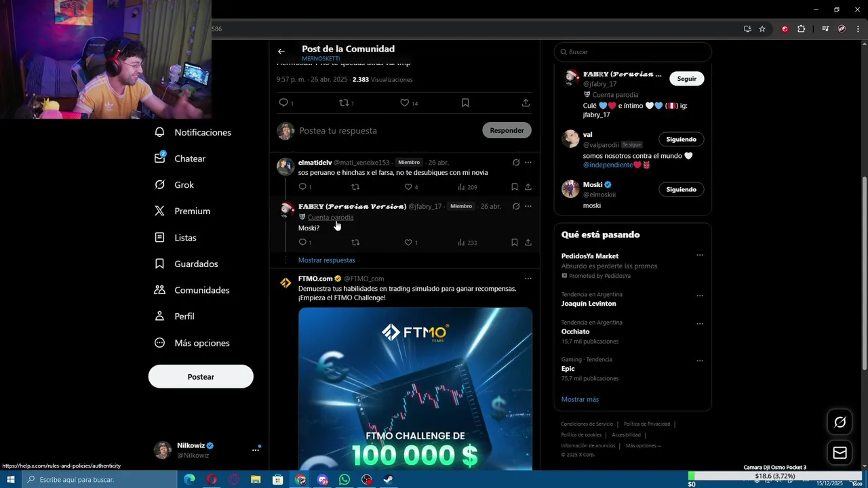This screenshot has width=868, height=488.
Task: Open options for the Occhiato trend
Action: pos(700,324)
